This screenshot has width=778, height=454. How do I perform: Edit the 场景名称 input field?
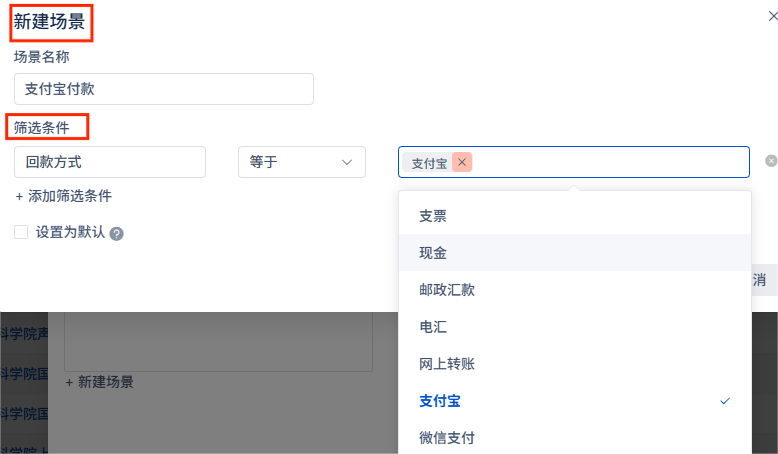tap(164, 89)
